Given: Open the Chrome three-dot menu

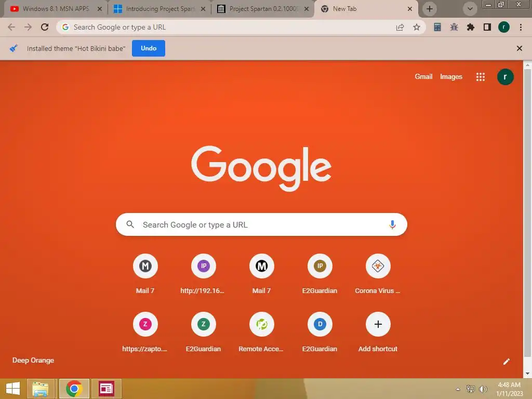Looking at the screenshot, I should [x=521, y=27].
